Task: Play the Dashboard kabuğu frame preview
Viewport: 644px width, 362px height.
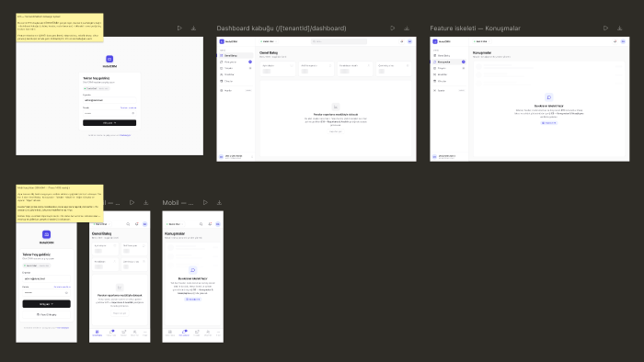Action: (393, 28)
